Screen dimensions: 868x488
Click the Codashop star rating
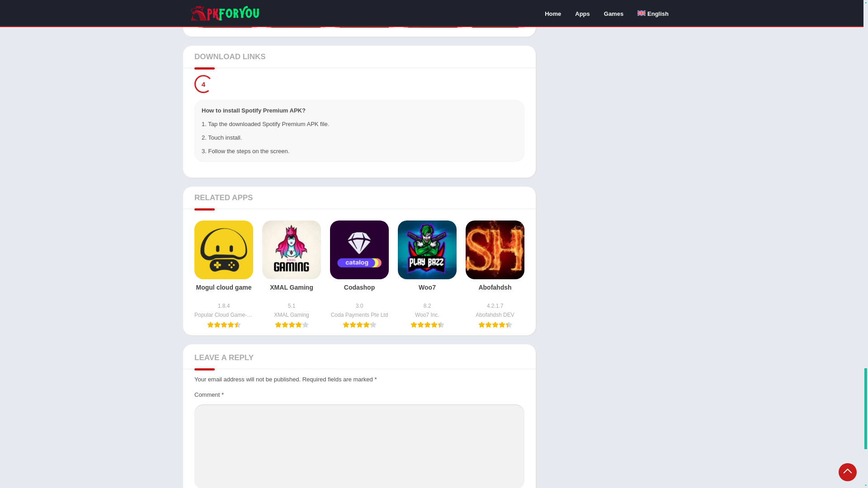359,325
